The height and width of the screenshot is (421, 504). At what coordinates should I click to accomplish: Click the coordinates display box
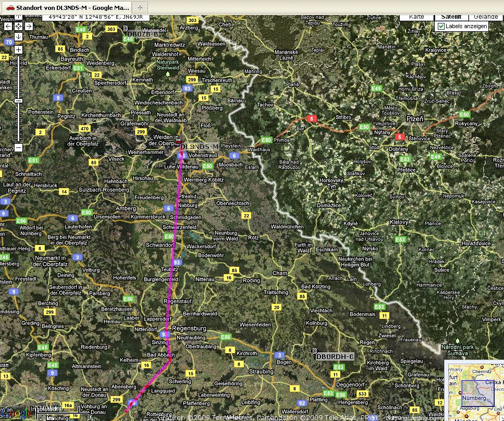pos(96,17)
